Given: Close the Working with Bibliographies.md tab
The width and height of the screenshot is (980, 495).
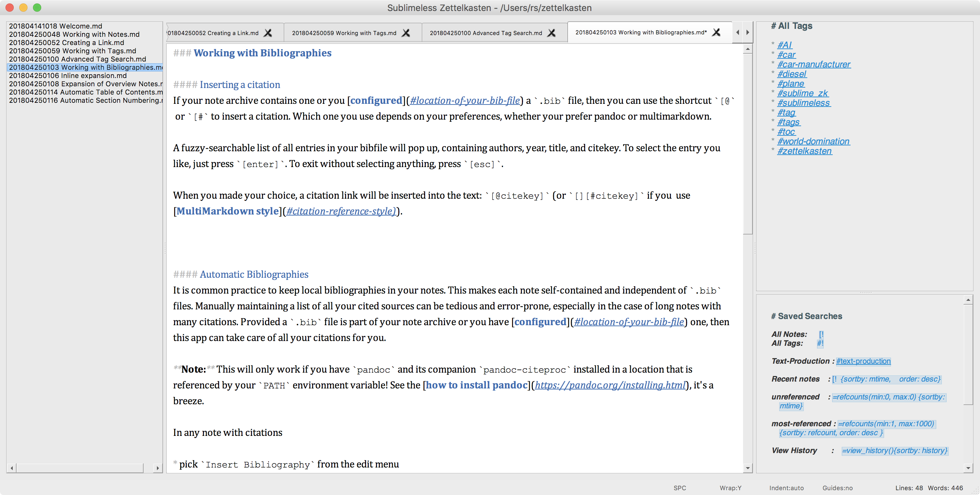Looking at the screenshot, I should [716, 32].
